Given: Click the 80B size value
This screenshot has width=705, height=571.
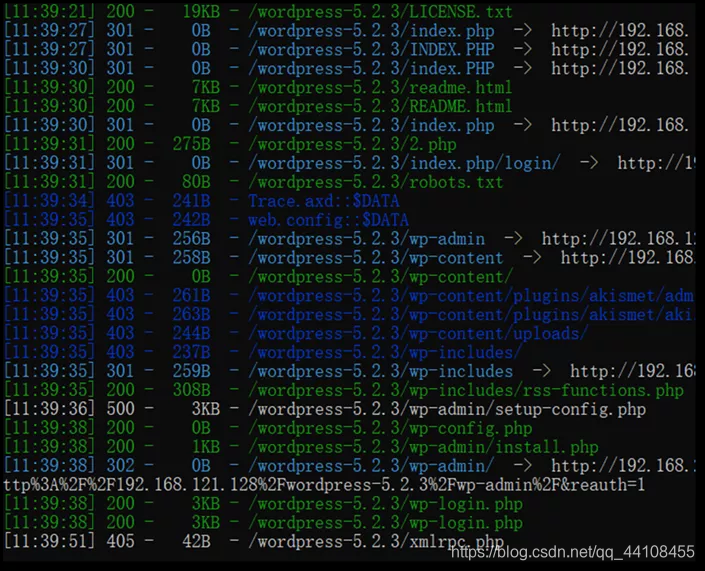Looking at the screenshot, I should (x=196, y=182).
